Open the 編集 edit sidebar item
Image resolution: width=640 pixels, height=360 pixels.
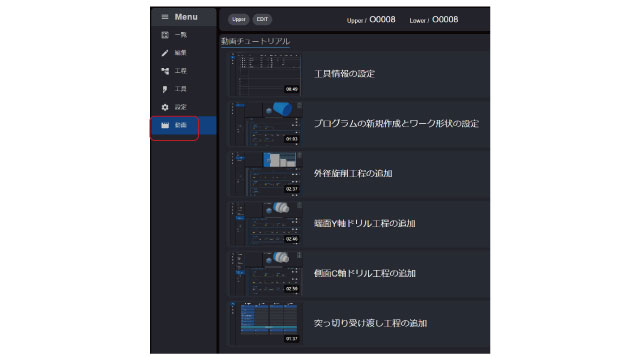pos(183,53)
